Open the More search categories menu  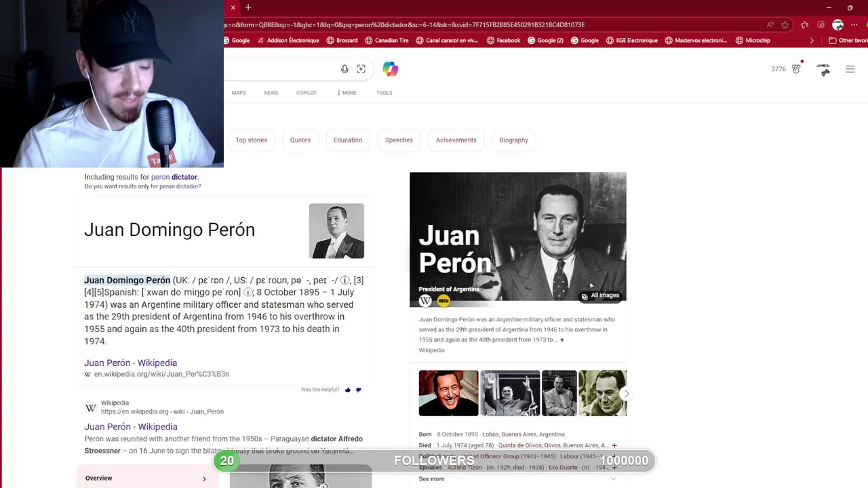347,93
